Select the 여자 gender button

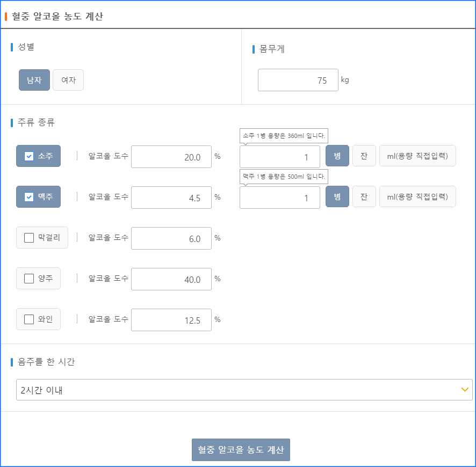pyautogui.click(x=68, y=79)
